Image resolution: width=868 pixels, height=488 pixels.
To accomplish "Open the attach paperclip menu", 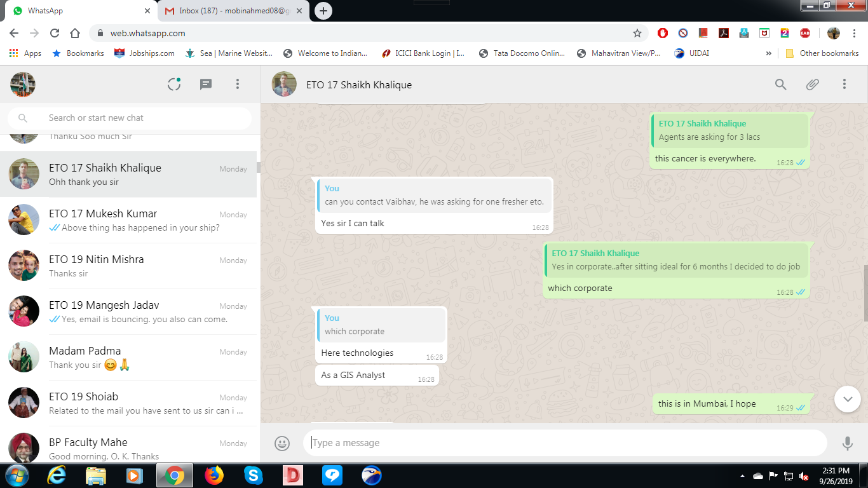I will point(813,85).
